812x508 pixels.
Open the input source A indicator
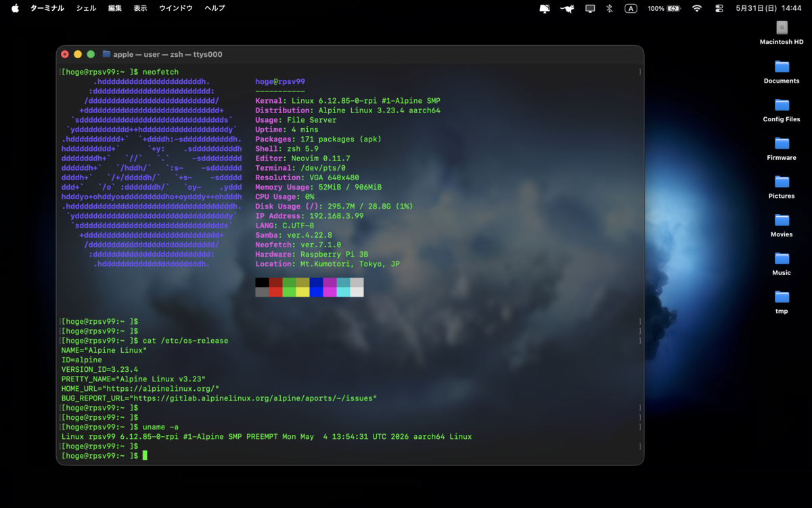coord(631,8)
